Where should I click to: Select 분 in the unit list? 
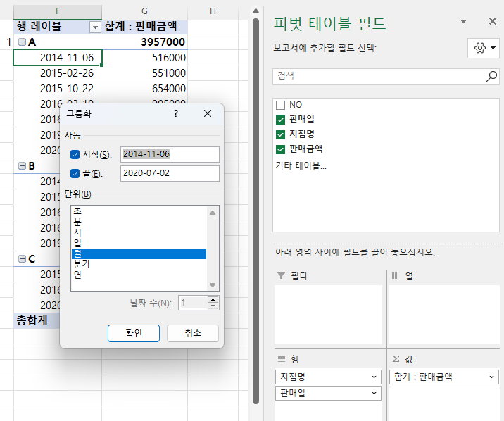point(139,222)
